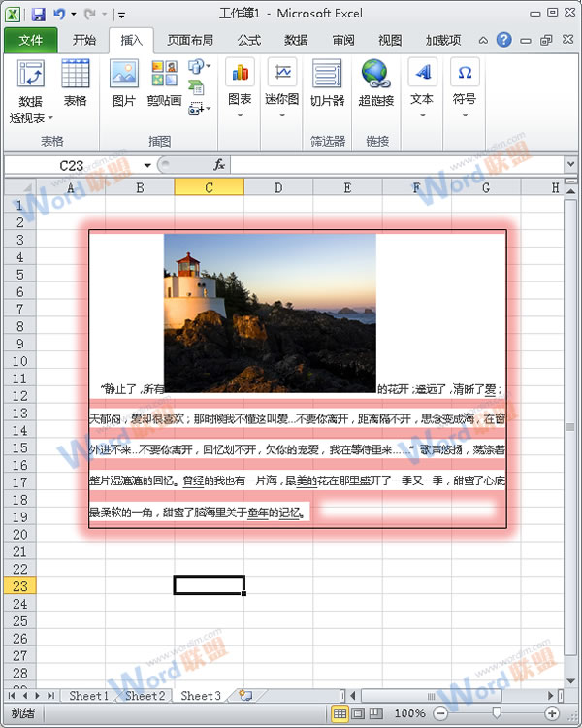
Task: Insert a 表格 (Table)
Action: [x=76, y=83]
